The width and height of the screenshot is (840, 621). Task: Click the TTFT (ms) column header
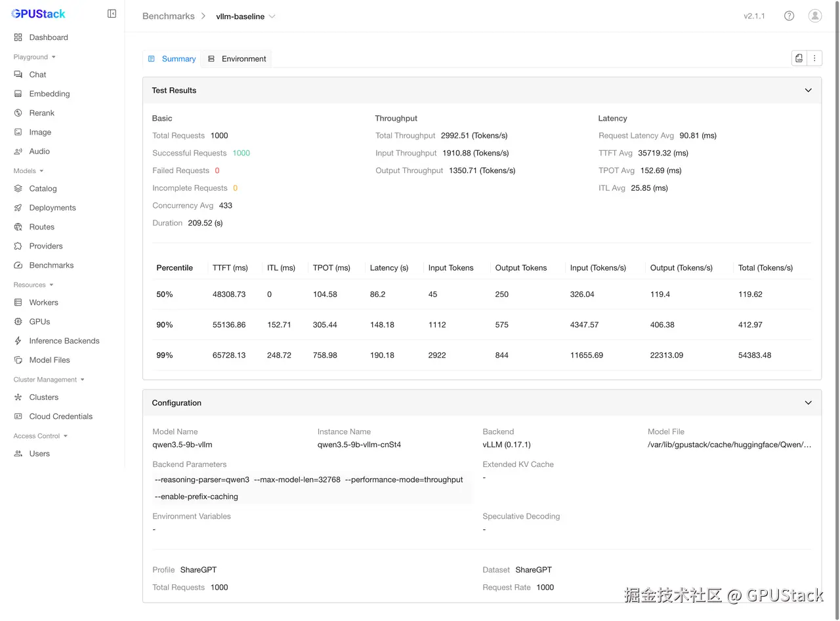coord(230,268)
